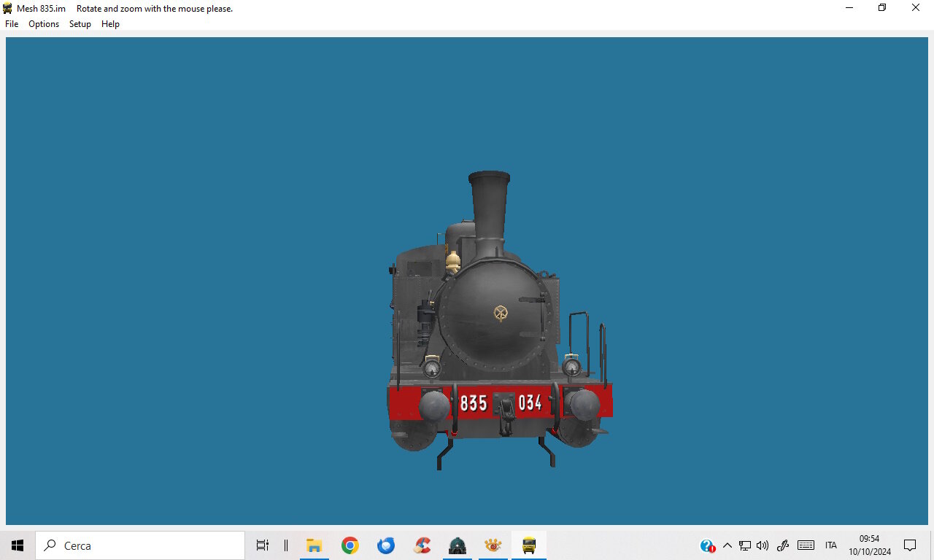Click the Cerca search box in taskbar
The width and height of the screenshot is (934, 560).
coord(140,545)
